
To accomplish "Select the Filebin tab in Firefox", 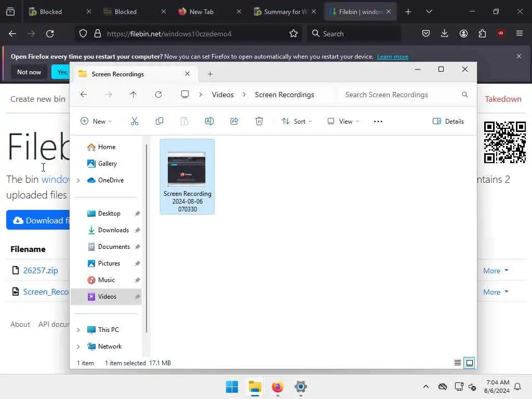I will point(360,11).
